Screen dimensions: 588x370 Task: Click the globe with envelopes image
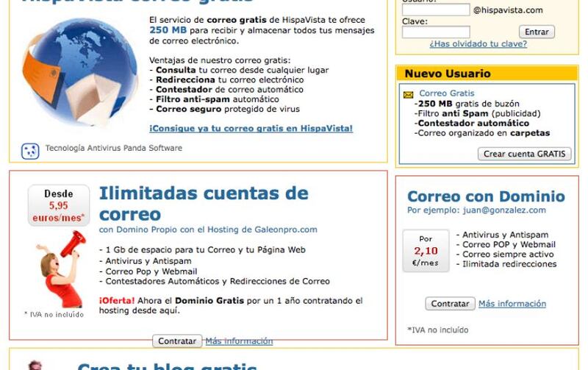tap(82, 71)
